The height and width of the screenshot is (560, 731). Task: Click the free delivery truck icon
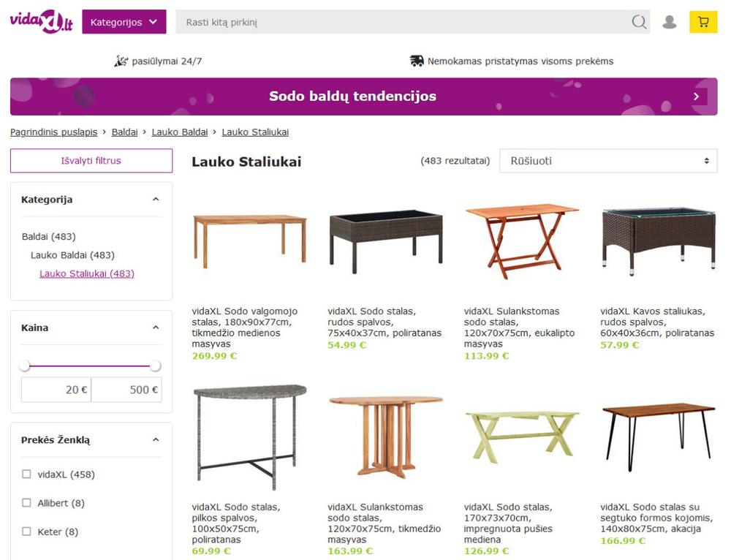pos(417,61)
